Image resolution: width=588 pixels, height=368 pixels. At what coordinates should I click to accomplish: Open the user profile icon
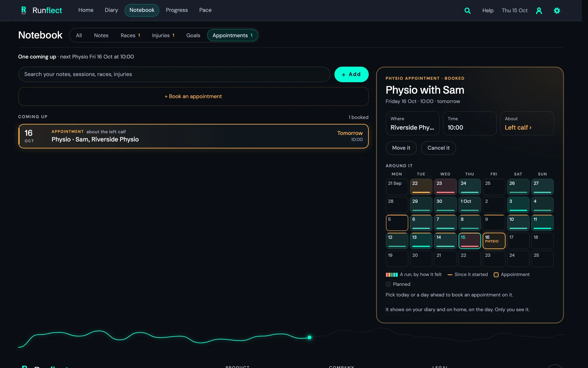point(539,11)
